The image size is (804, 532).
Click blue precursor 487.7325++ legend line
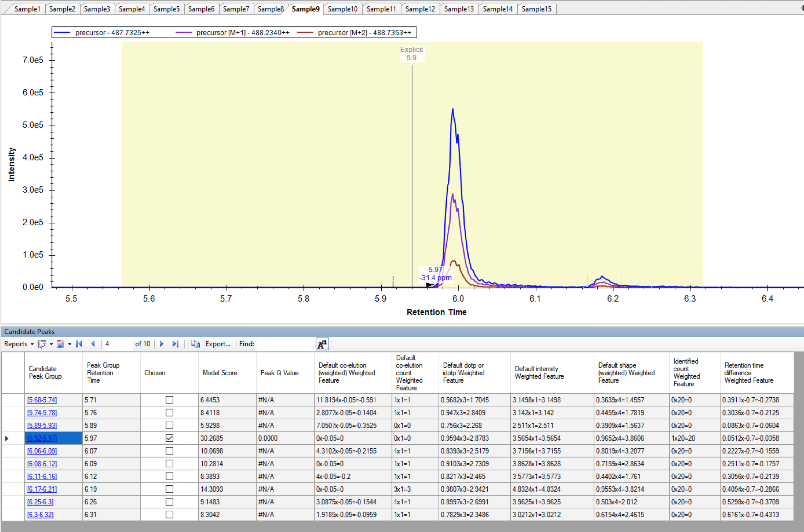[62, 32]
